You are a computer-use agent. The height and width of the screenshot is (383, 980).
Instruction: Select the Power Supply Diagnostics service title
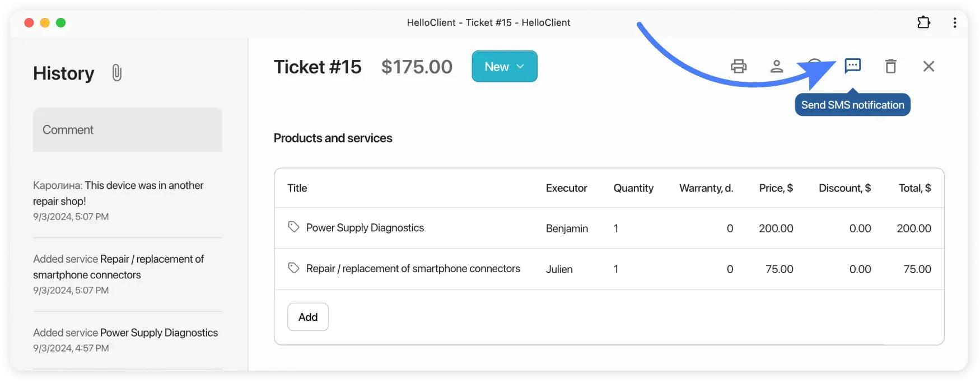(x=365, y=228)
